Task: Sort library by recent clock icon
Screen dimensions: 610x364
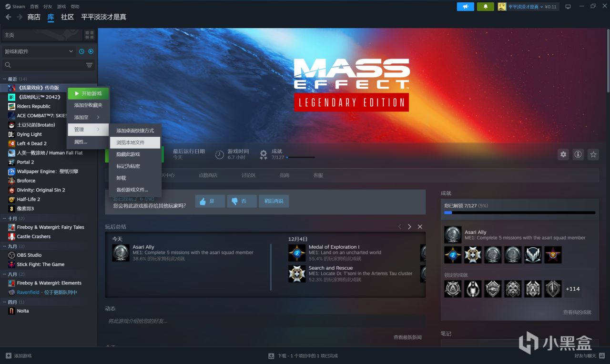Action: pos(81,51)
